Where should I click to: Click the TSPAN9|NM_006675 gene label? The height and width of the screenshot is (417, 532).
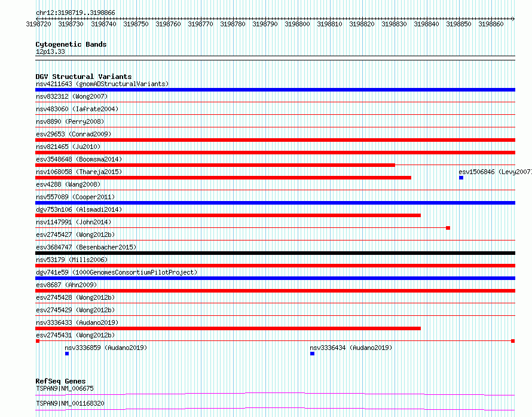click(x=65, y=388)
